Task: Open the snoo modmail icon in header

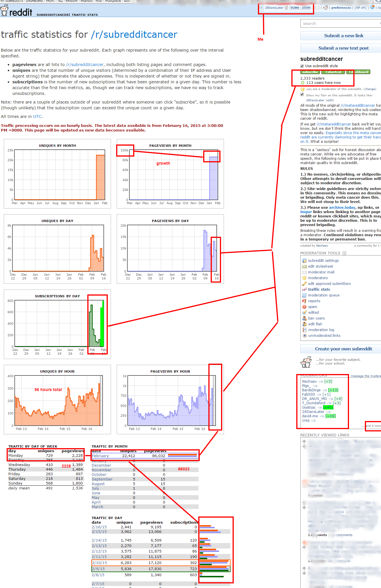Action: pyautogui.click(x=326, y=8)
